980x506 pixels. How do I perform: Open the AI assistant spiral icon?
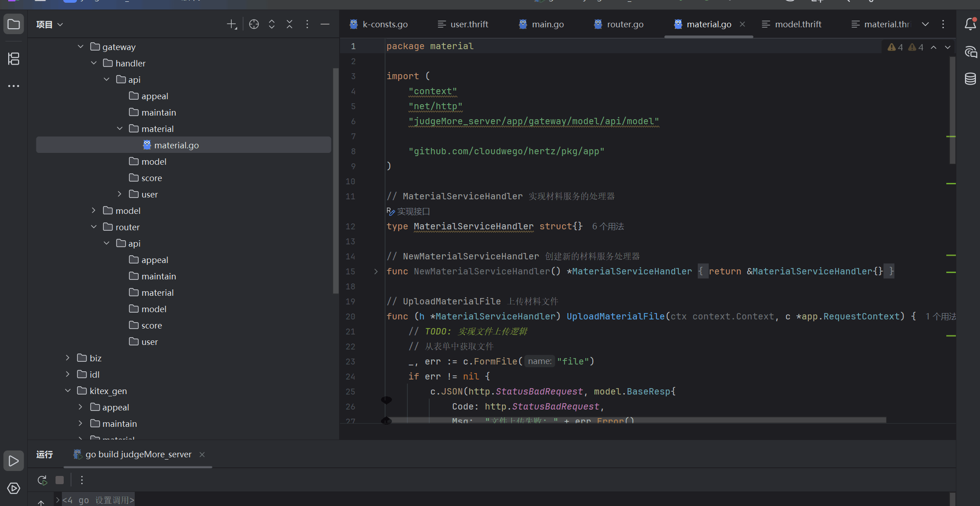coord(970,52)
